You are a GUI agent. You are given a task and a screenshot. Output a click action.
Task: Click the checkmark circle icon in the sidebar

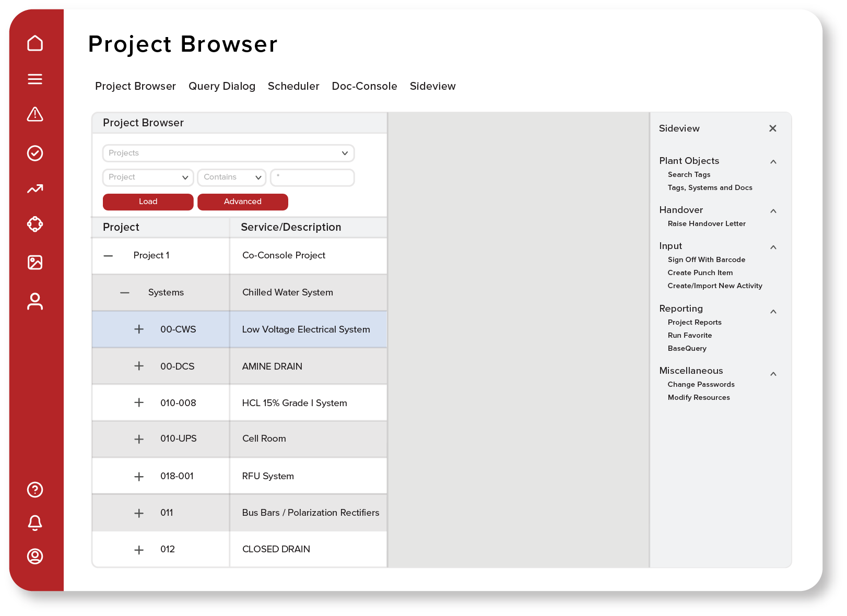pos(35,153)
